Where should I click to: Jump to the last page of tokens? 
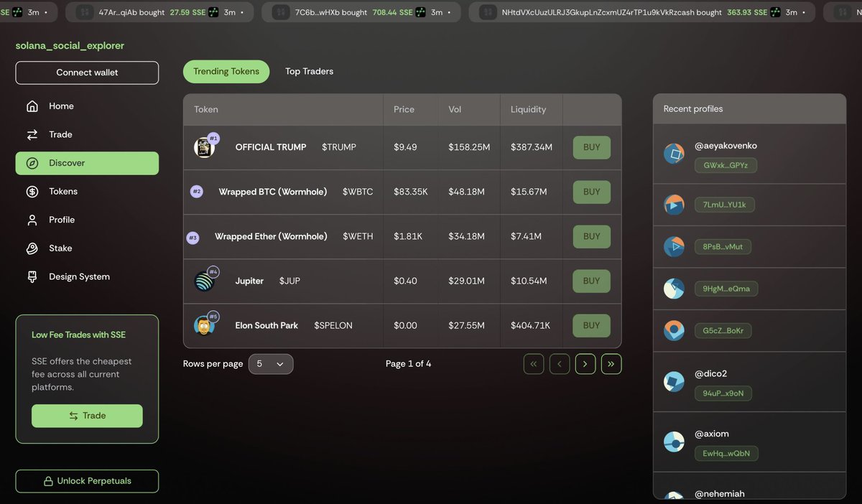click(611, 364)
